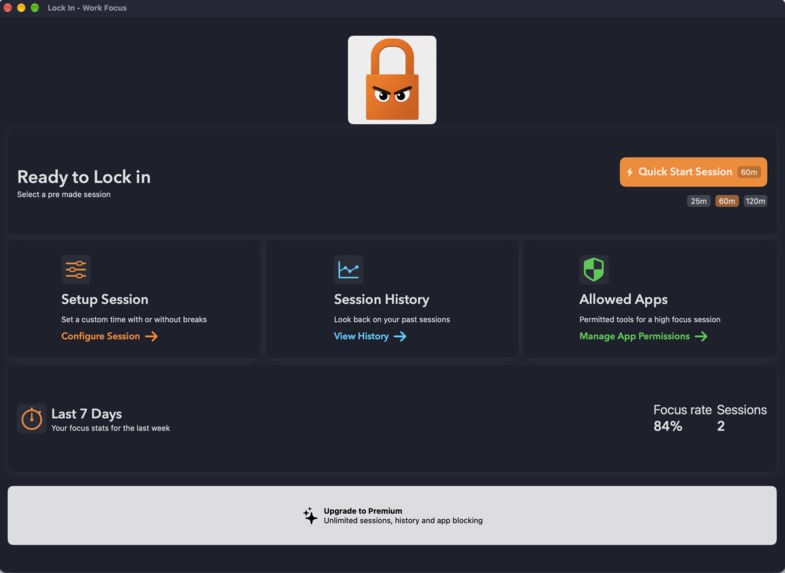
Task: Click the Last 7 Days stopwatch icon
Action: pyautogui.click(x=32, y=418)
